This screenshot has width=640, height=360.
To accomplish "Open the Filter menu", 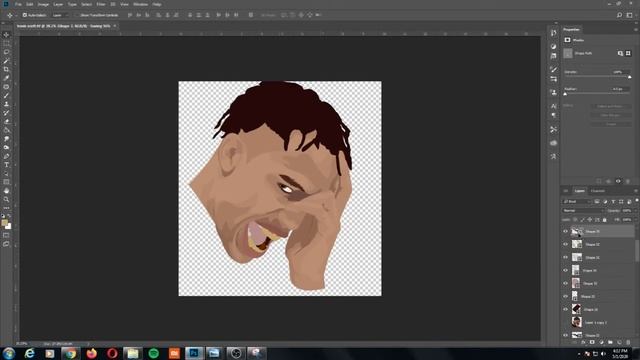I will click(x=101, y=4).
